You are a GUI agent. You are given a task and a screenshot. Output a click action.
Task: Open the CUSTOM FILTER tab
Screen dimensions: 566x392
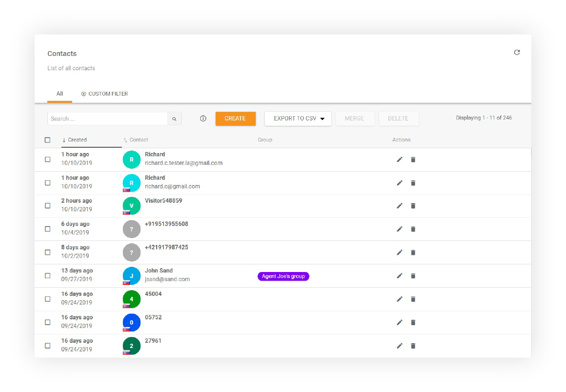point(105,94)
